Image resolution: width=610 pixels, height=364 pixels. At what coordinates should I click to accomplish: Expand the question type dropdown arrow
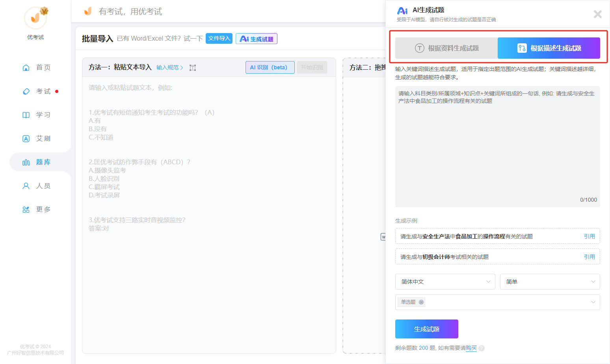pyautogui.click(x=593, y=302)
